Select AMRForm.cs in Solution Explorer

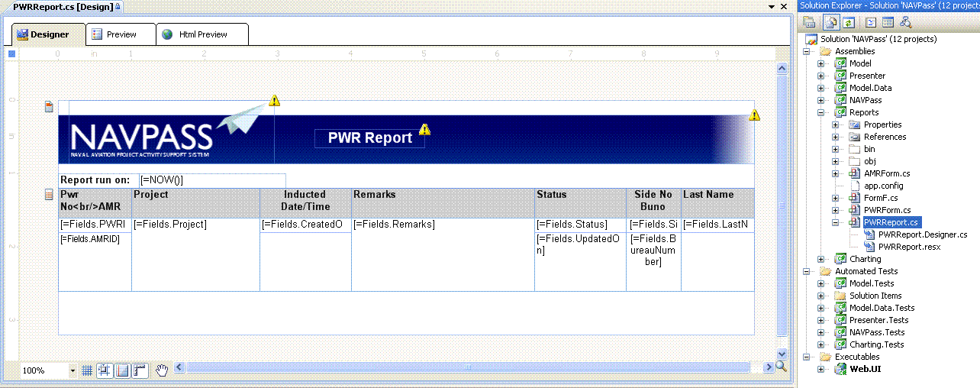pos(886,173)
